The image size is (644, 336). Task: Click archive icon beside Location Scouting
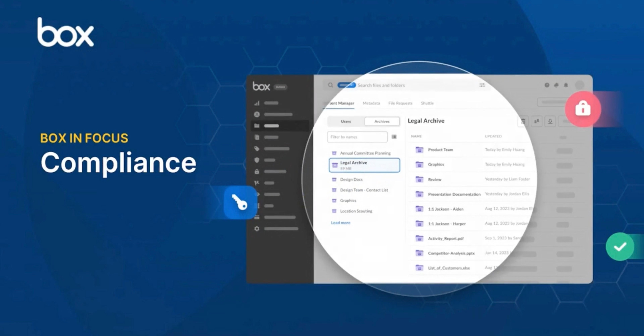[x=334, y=211]
